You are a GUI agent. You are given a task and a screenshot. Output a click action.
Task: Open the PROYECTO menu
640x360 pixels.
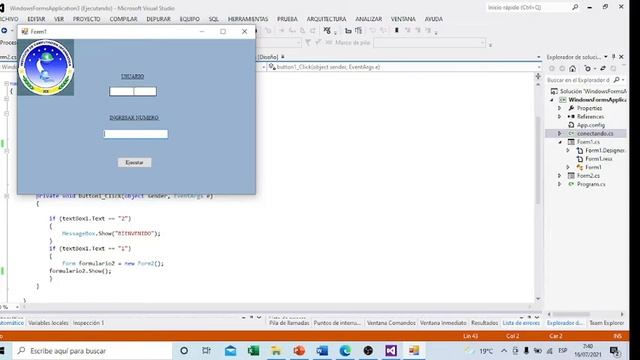pyautogui.click(x=87, y=19)
